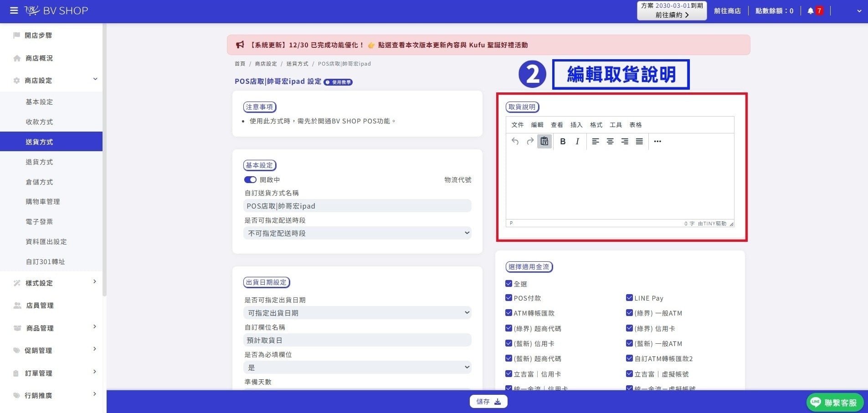The height and width of the screenshot is (413, 868).
Task: Click the sidebar vertical scrollbar
Action: pos(104,159)
